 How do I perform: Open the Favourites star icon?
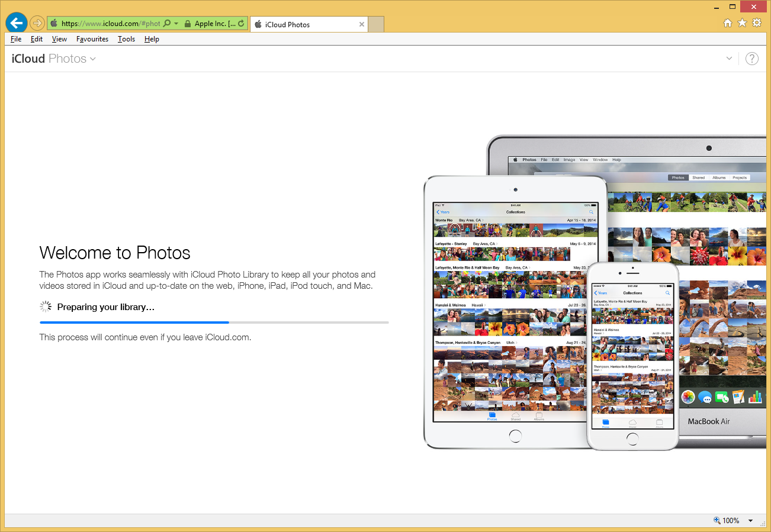point(742,23)
